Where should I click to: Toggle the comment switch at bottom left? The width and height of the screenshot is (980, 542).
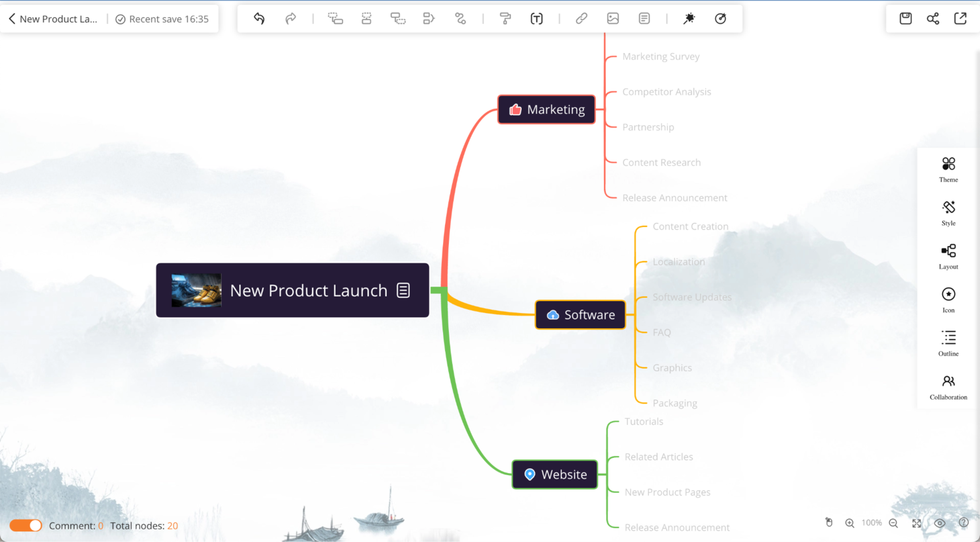26,525
